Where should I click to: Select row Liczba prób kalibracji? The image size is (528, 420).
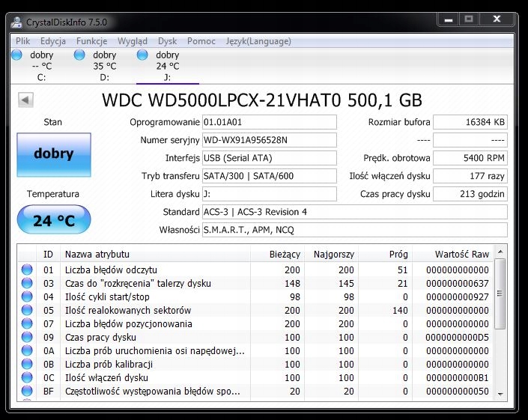[256, 364]
